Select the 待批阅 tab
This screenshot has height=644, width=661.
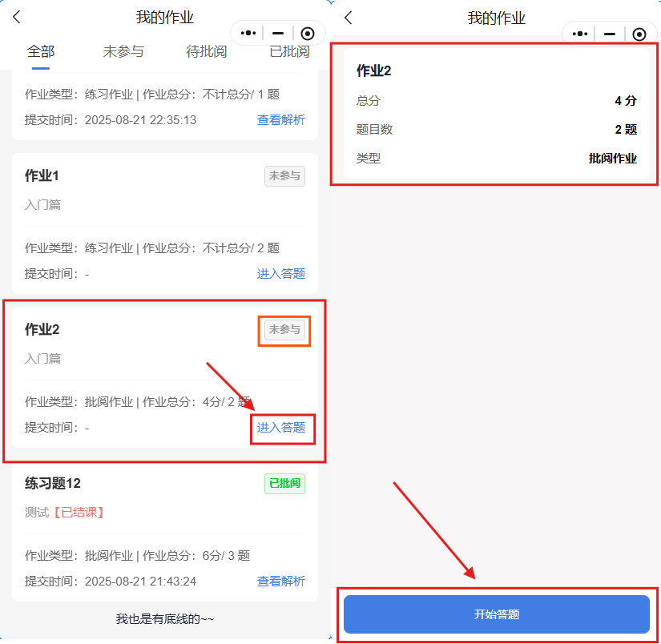coord(207,51)
